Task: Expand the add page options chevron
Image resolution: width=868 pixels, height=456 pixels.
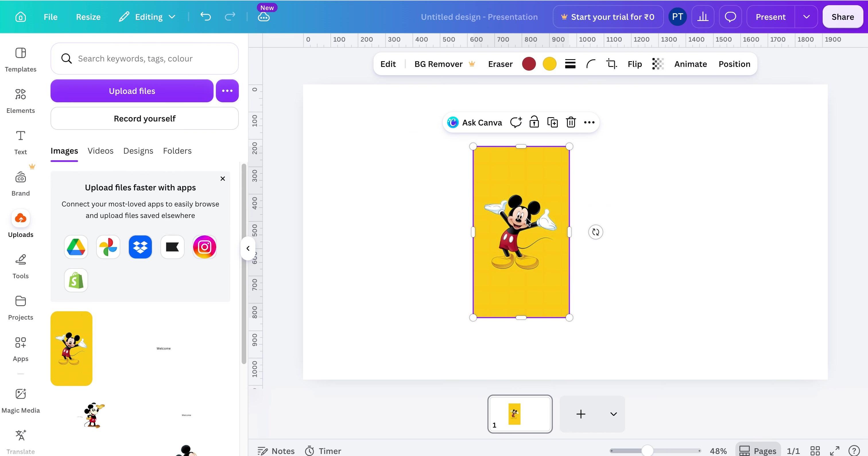Action: 614,414
